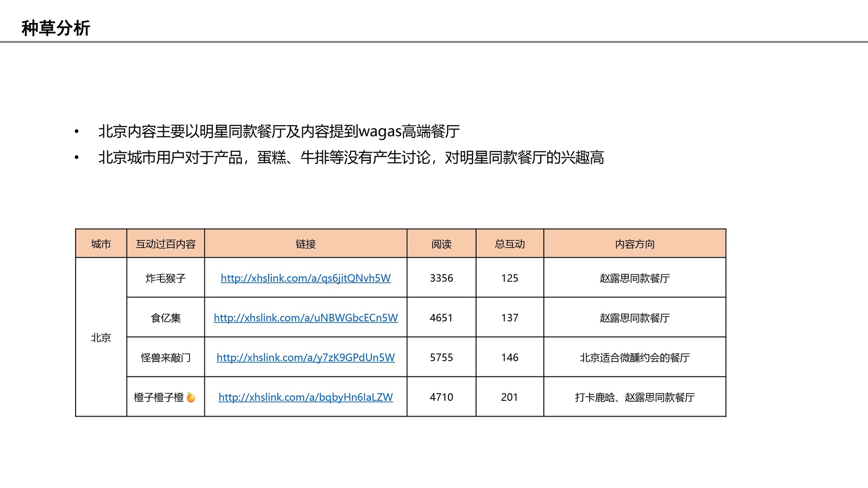The height and width of the screenshot is (488, 868).
Task: Select the 城市 column header
Action: pyautogui.click(x=101, y=244)
